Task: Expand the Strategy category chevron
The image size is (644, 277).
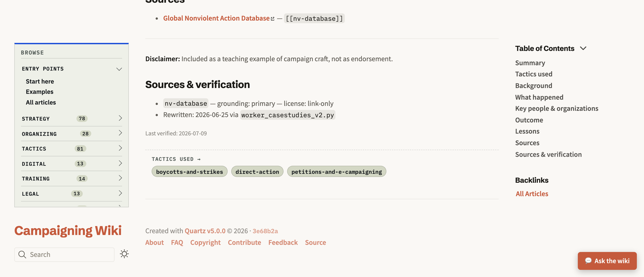Action: (120, 118)
